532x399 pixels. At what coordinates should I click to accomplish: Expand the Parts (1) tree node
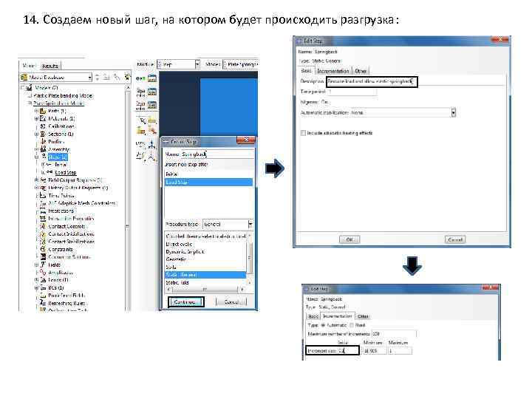36,111
